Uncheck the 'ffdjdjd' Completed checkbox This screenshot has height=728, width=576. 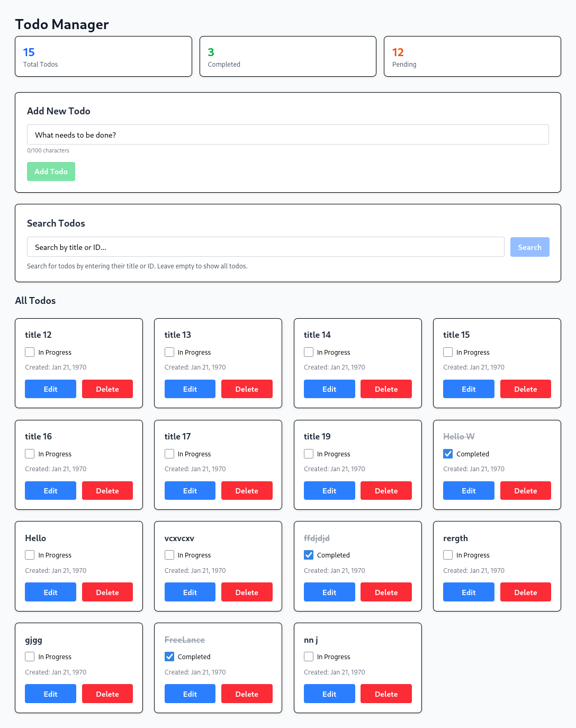click(x=309, y=555)
